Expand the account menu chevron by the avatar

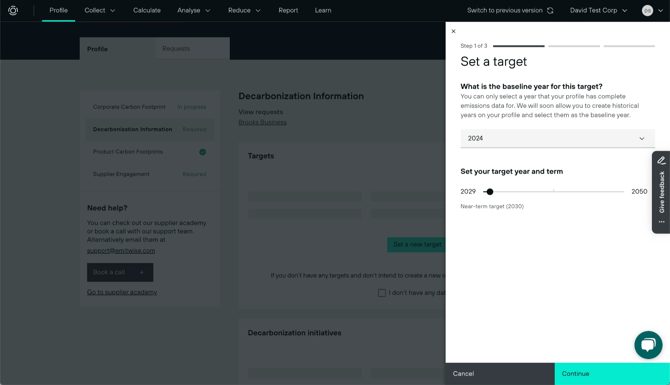(660, 11)
